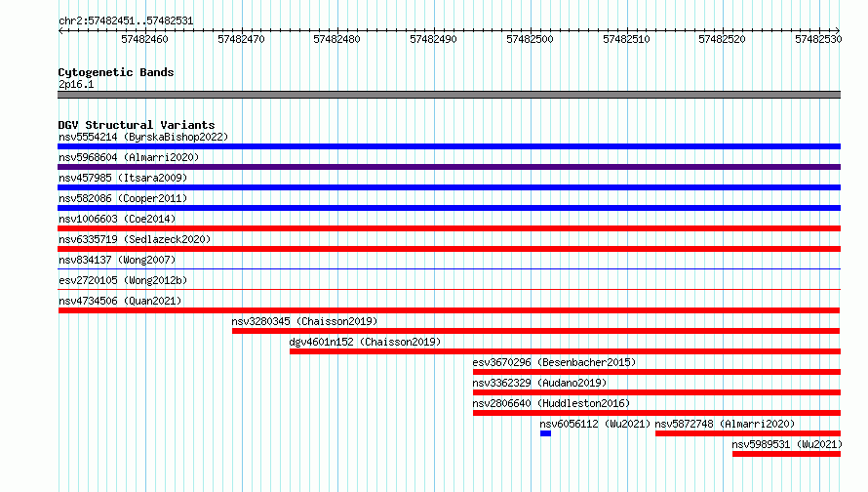868x492 pixels.
Task: Click nsv6056112 (Wu2021) label
Action: pyautogui.click(x=595, y=424)
